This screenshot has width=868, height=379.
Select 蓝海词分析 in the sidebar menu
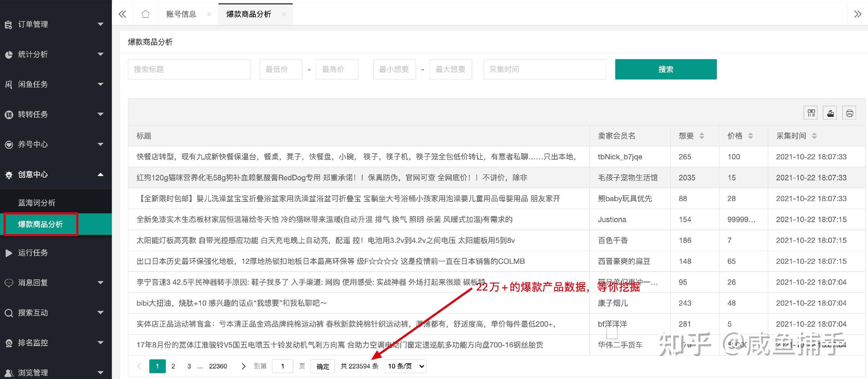[x=37, y=202]
